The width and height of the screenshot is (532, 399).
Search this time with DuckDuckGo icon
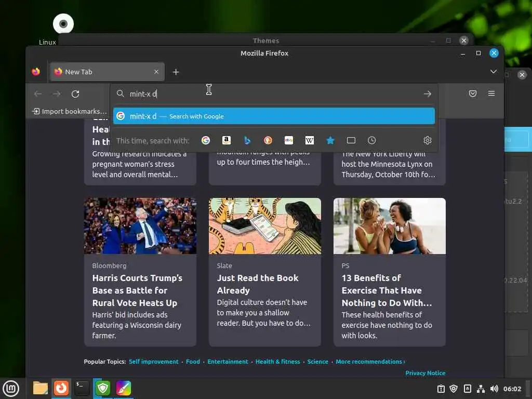point(268,140)
